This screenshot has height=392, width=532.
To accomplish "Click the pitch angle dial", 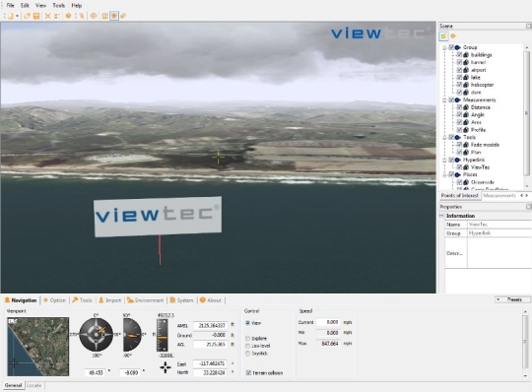I will [132, 335].
